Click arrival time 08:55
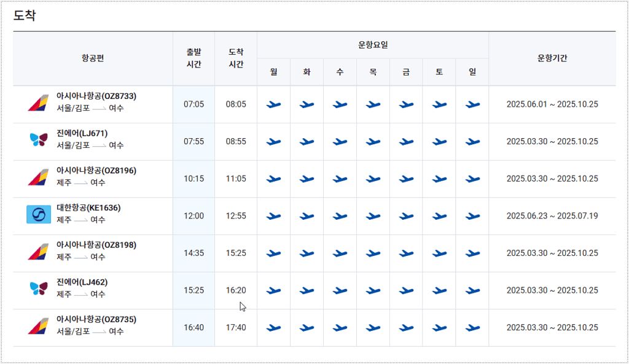Viewport: 629px width, 364px height. (x=236, y=142)
